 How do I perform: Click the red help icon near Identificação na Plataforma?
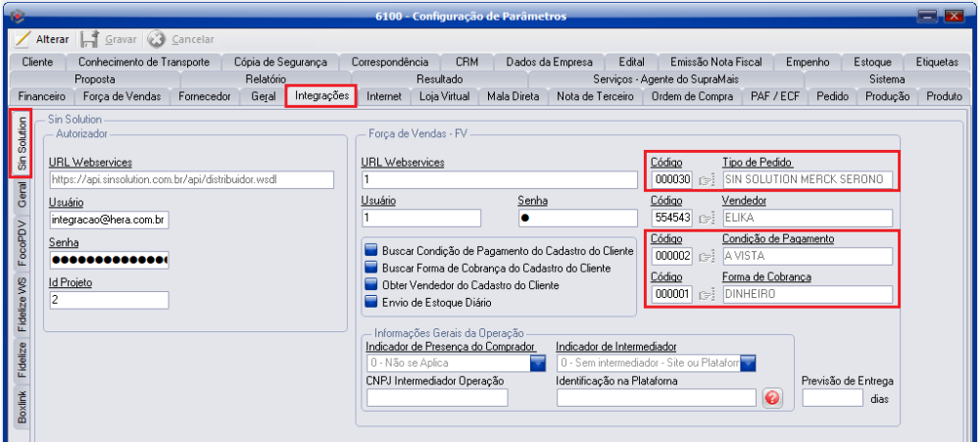pos(772,398)
